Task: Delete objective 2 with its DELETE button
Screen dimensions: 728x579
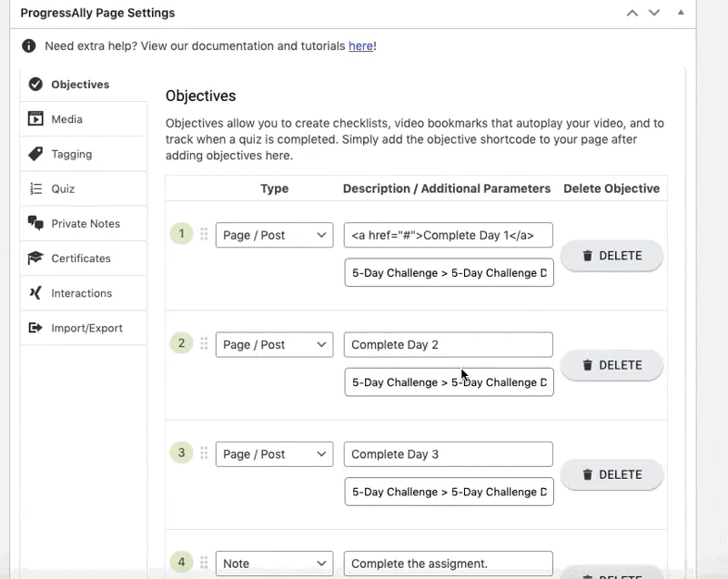Action: coord(612,365)
